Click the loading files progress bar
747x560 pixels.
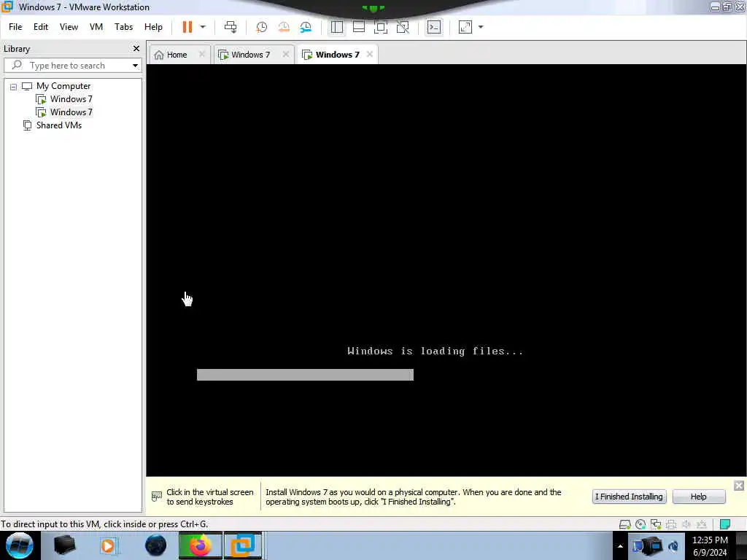coord(306,375)
